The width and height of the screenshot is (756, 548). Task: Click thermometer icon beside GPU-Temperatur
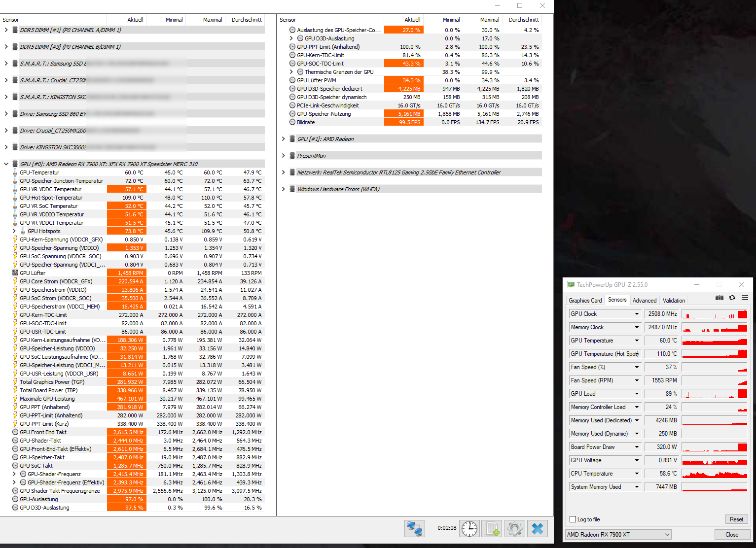point(15,172)
